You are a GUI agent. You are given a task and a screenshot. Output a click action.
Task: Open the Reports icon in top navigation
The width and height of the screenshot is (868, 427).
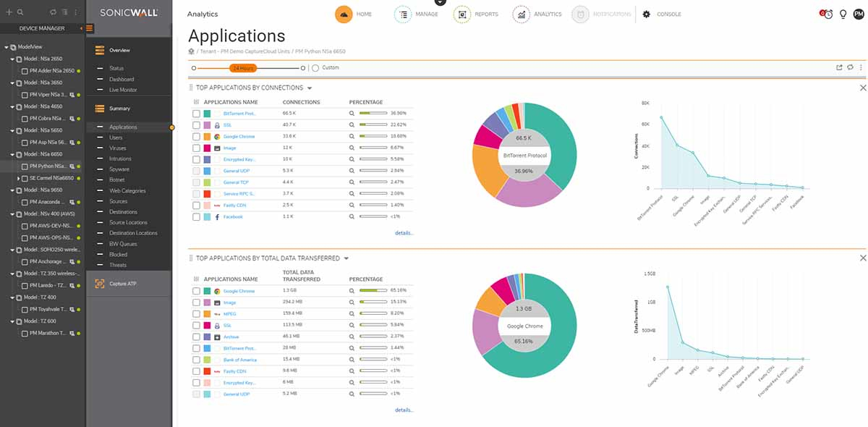462,14
